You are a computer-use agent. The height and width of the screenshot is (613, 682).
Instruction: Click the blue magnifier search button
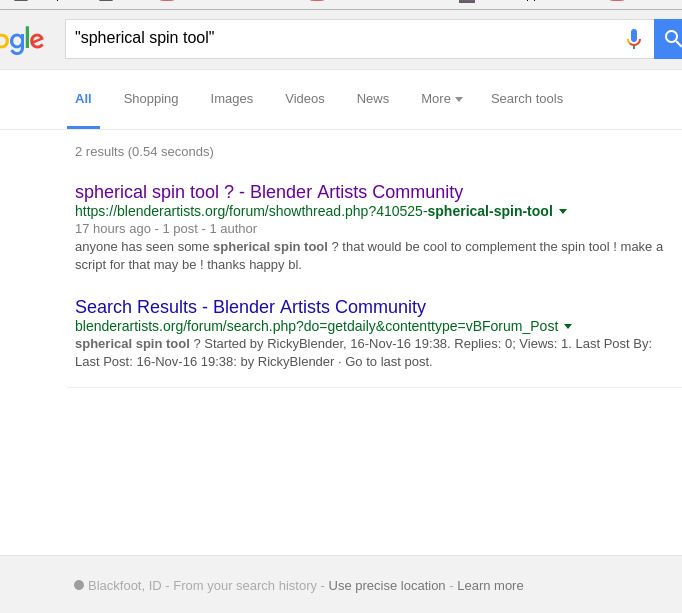coord(668,39)
